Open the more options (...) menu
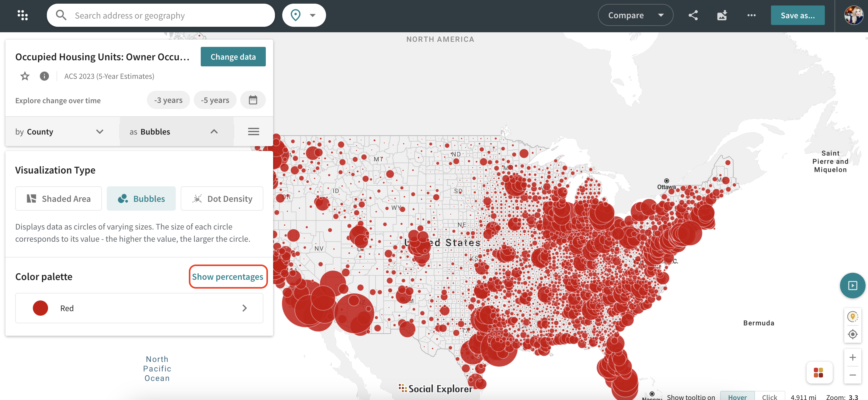 point(751,15)
